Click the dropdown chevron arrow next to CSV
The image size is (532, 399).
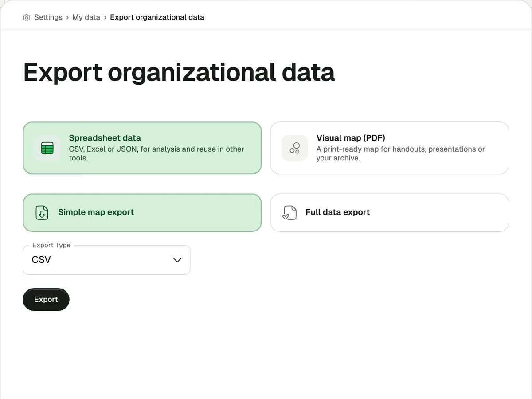coord(177,260)
